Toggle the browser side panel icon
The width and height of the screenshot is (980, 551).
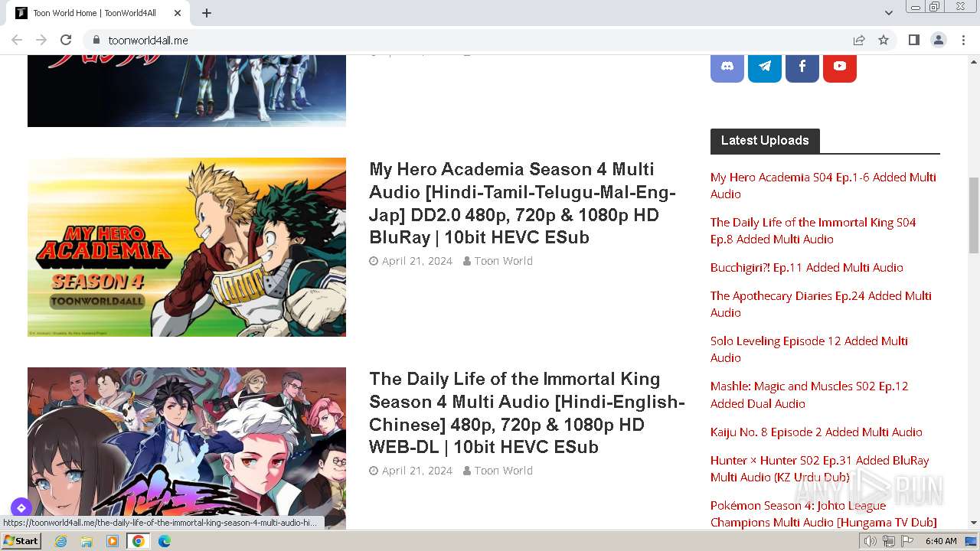tap(914, 40)
